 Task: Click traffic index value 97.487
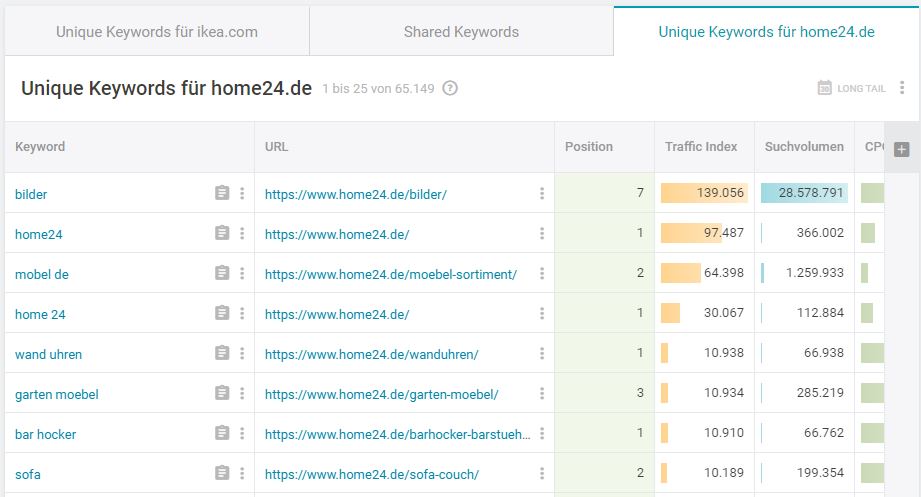pyautogui.click(x=724, y=233)
